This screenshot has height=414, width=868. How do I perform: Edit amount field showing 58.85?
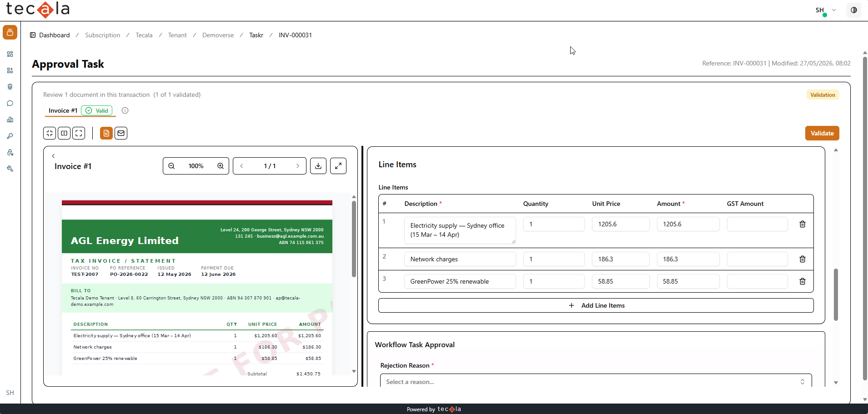point(688,281)
